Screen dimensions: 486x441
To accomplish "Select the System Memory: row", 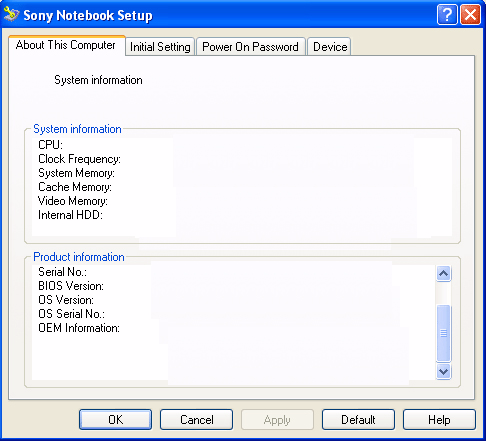I will point(76,173).
